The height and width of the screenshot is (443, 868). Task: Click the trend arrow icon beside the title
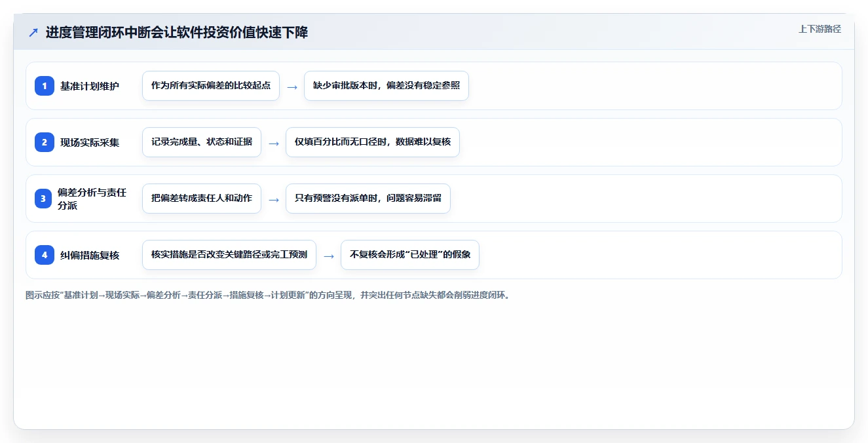coord(33,33)
